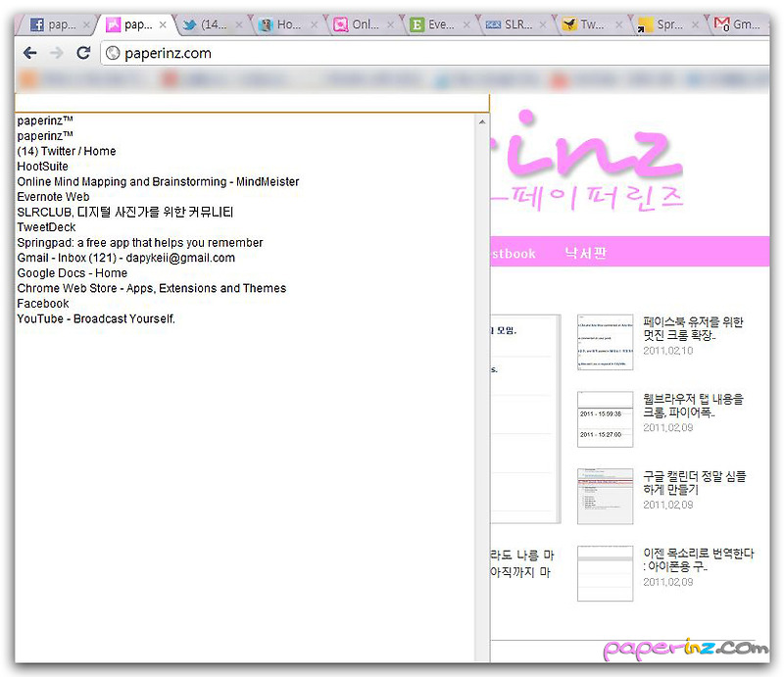Click thumbnail beside 웹브라우저 탭 post
784x677 pixels.
point(605,419)
